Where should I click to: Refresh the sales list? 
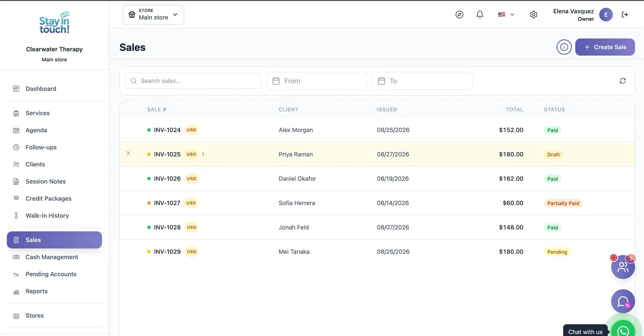(x=623, y=81)
